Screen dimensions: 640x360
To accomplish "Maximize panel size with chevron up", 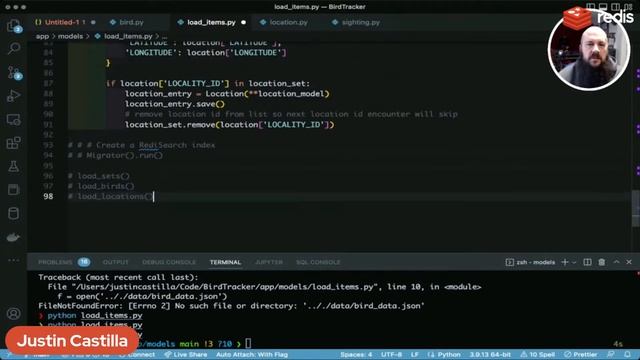I will click(x=616, y=262).
